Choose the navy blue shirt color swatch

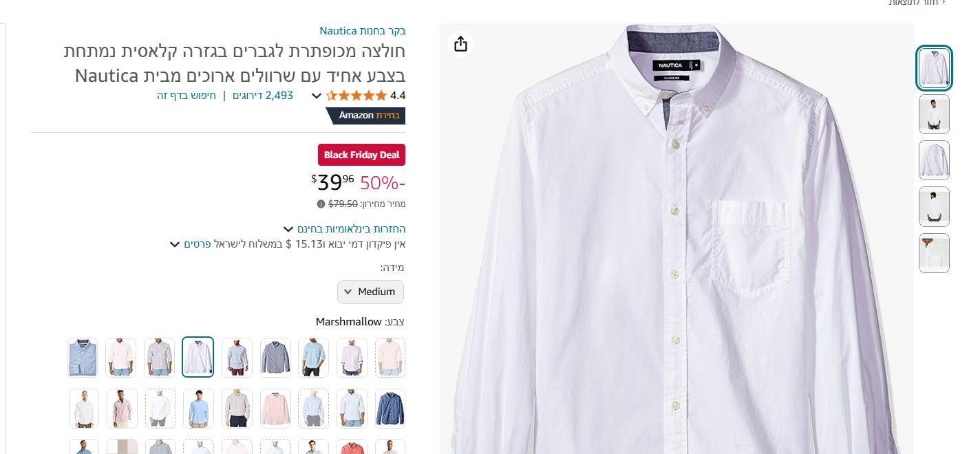pos(390,408)
